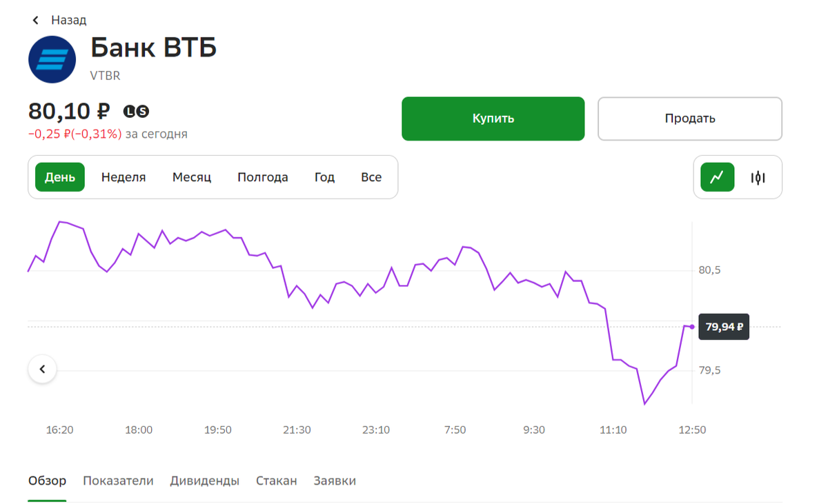Open the Заявки tab
The image size is (828, 504).
click(335, 481)
